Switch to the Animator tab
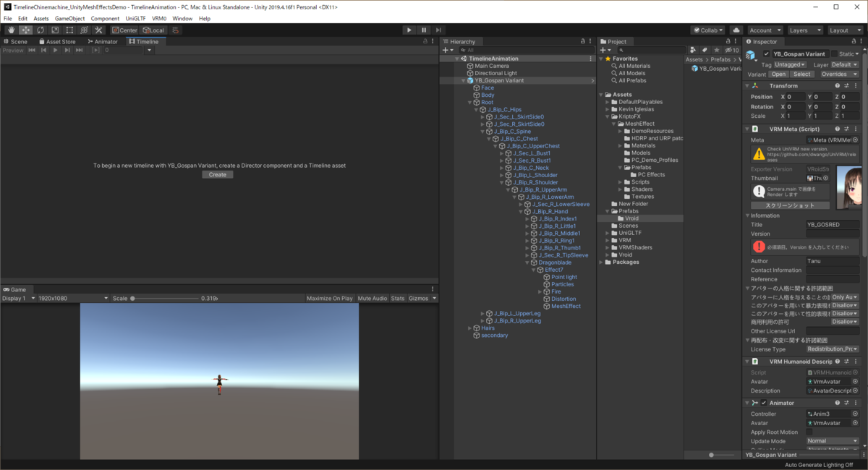 click(x=102, y=42)
